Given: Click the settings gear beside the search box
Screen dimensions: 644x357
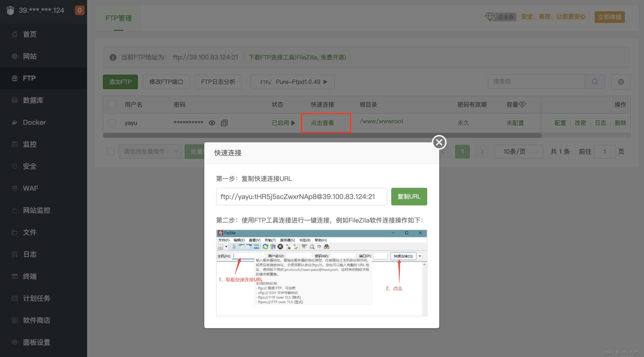Looking at the screenshot, I should (621, 82).
